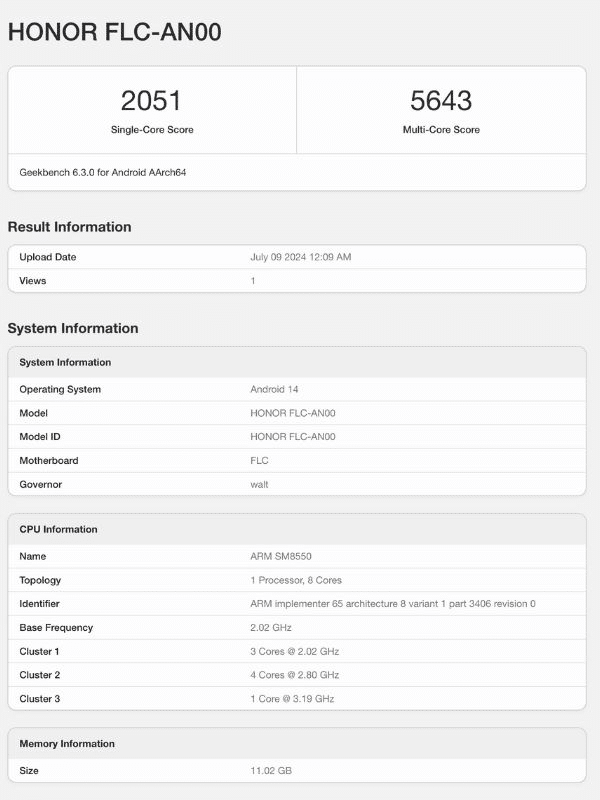Select the 1 Core @ 3.19 GHz value

[x=292, y=699]
